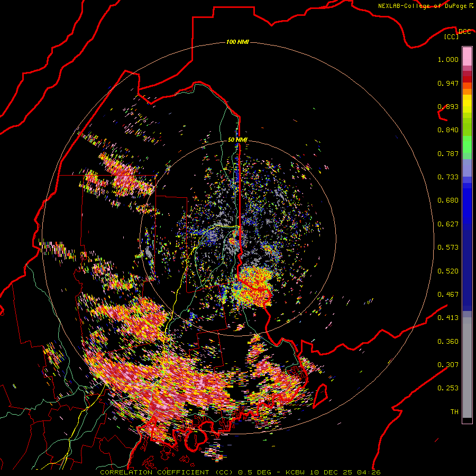
Task: Click the 100 NMI range ring label
Action: tap(237, 42)
